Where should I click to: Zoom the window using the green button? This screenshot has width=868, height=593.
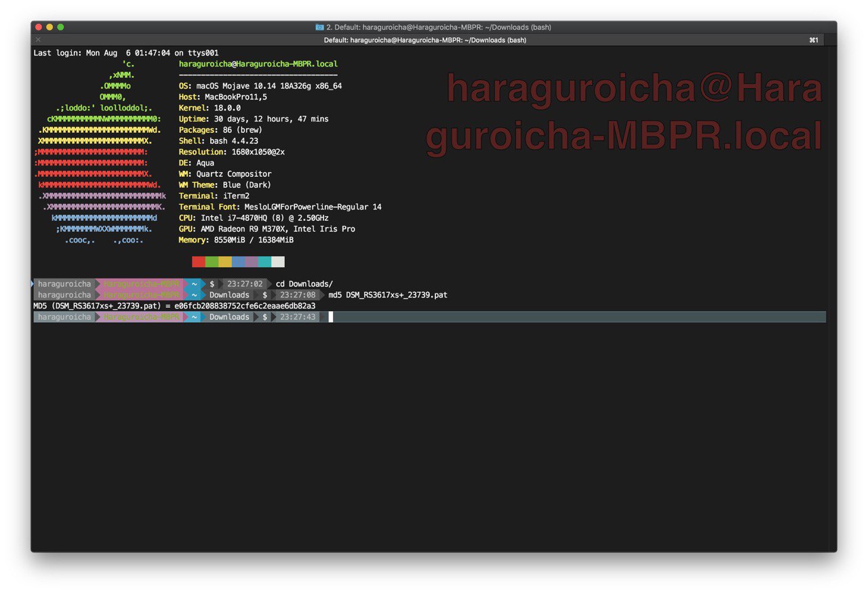click(60, 27)
